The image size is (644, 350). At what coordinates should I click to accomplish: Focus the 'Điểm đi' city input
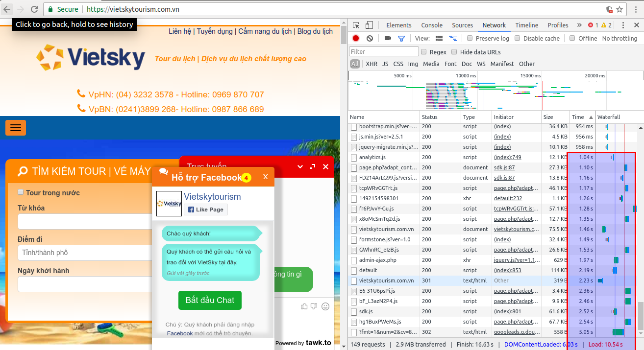point(84,253)
